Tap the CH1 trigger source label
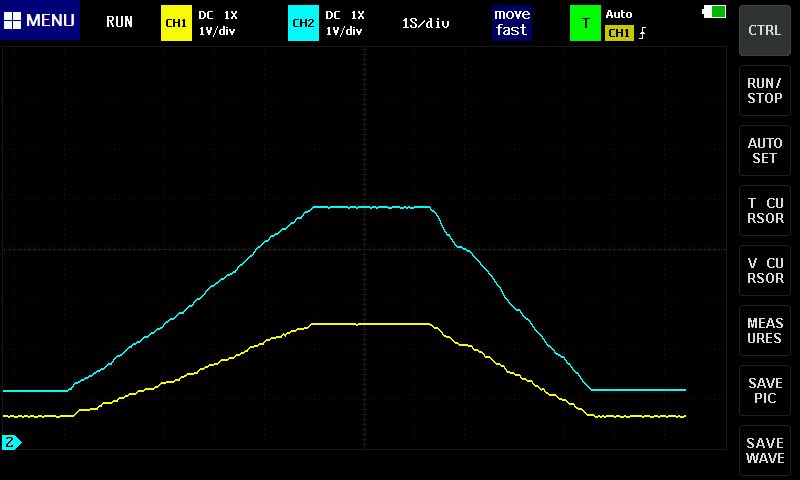Viewport: 800px width, 480px height. (x=619, y=33)
